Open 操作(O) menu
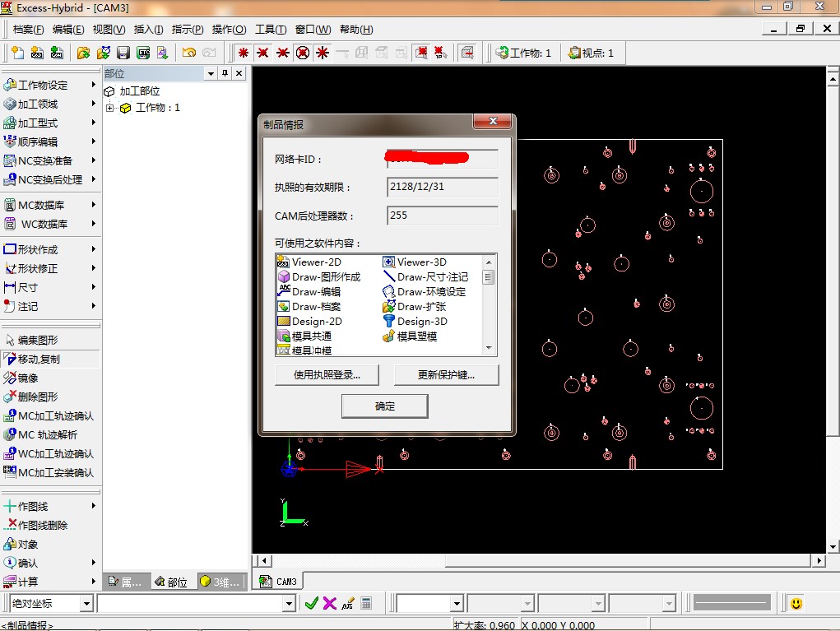Viewport: 840px width, 631px height. pos(229,30)
